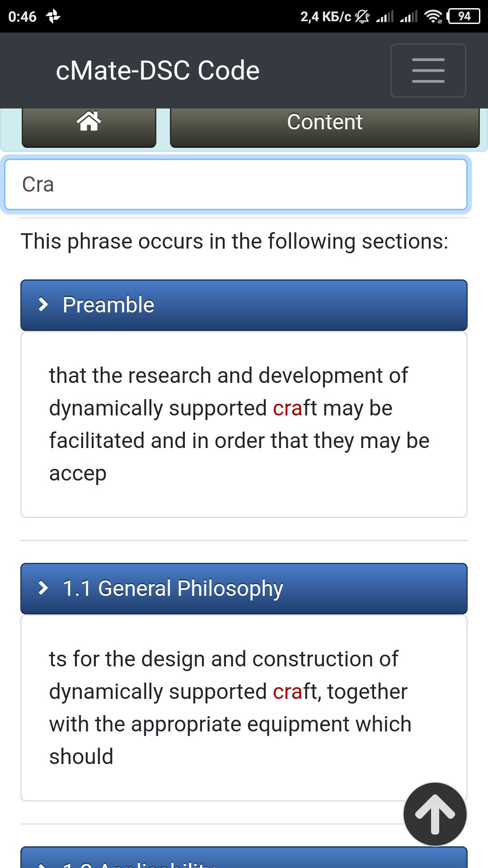Tap the Wi-Fi status icon

(433, 17)
